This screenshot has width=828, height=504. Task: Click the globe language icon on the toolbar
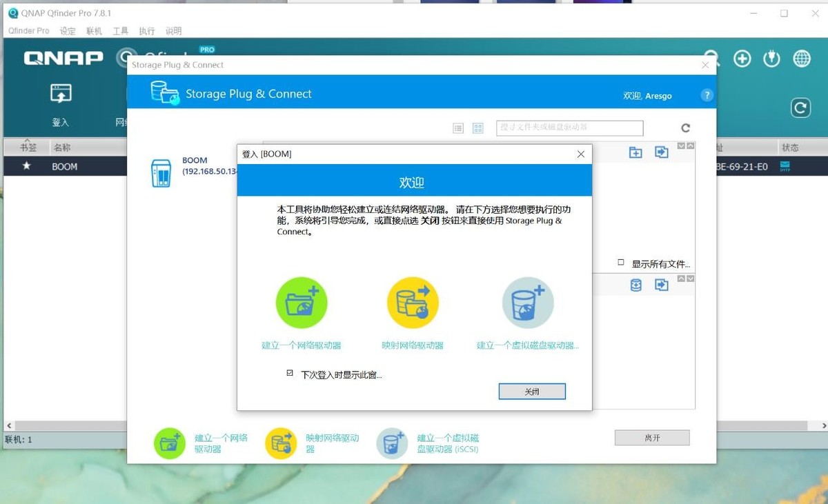pyautogui.click(x=801, y=59)
